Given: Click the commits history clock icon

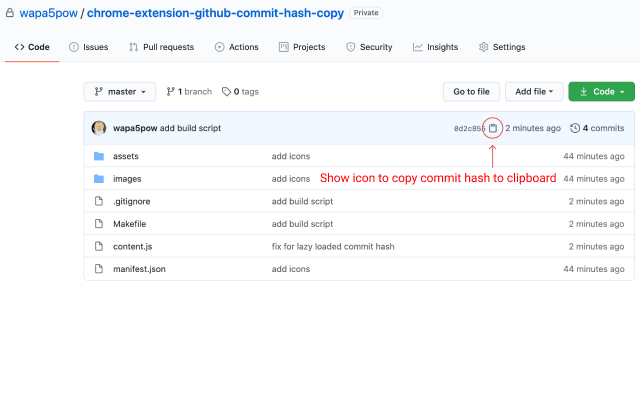Looking at the screenshot, I should (x=575, y=128).
